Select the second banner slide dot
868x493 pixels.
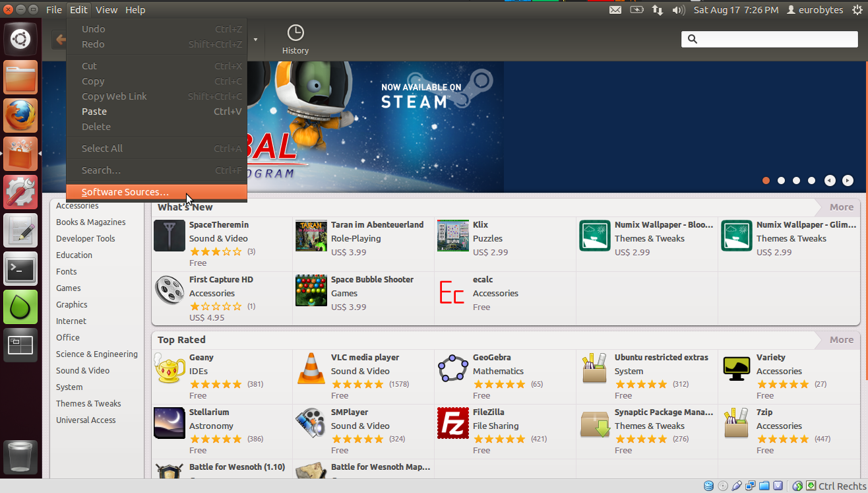coord(781,180)
